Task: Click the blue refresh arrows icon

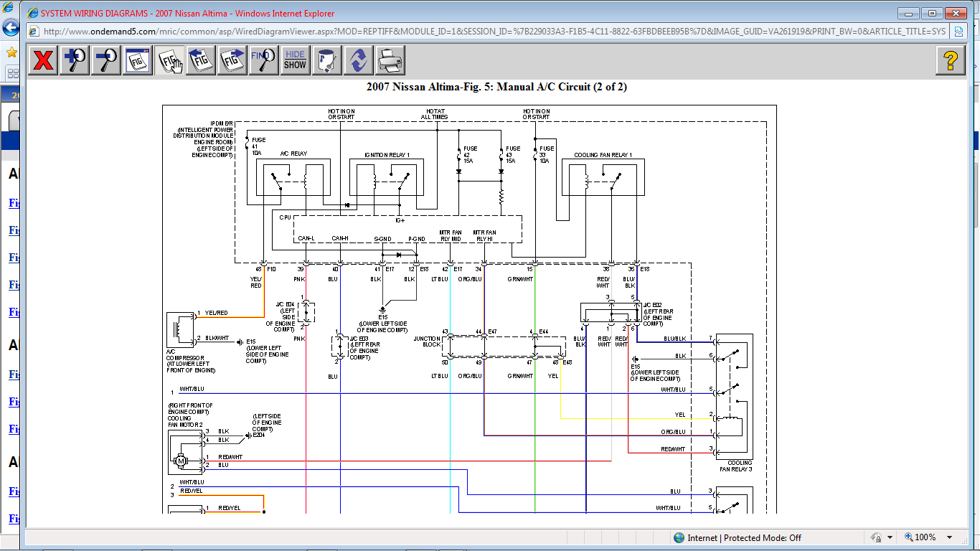Action: coord(358,60)
